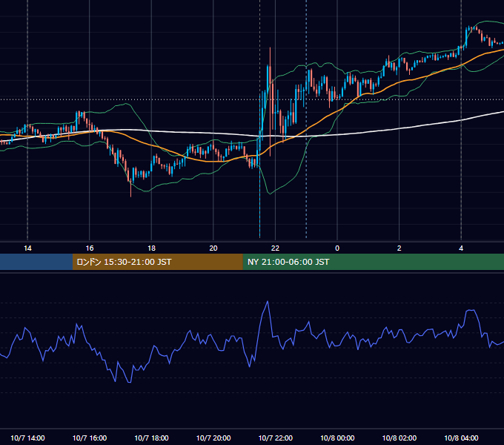Viewport: 504px width, 445px height.
Task: Click the 18 hour label on the axis
Action: click(151, 248)
